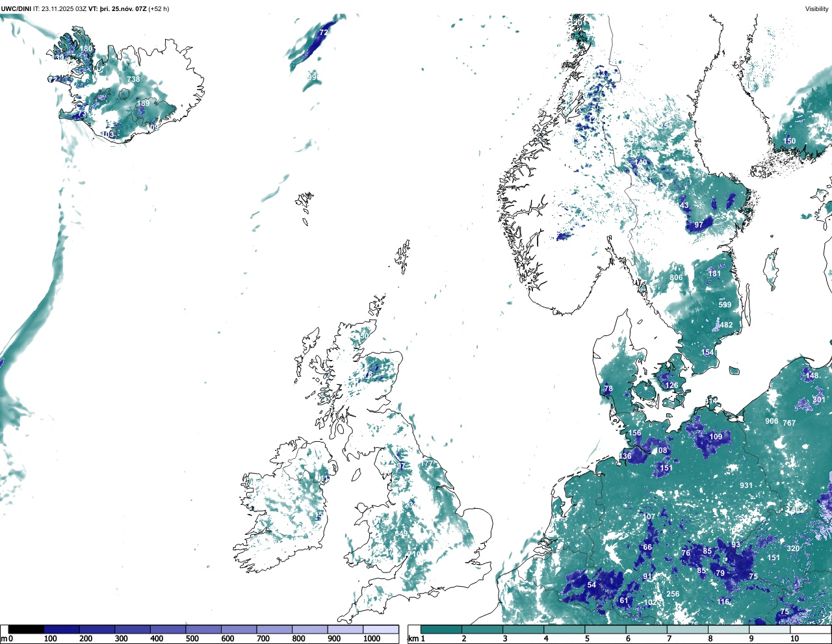
Task: Click the '93' value in eastern Germany
Action: (x=736, y=545)
